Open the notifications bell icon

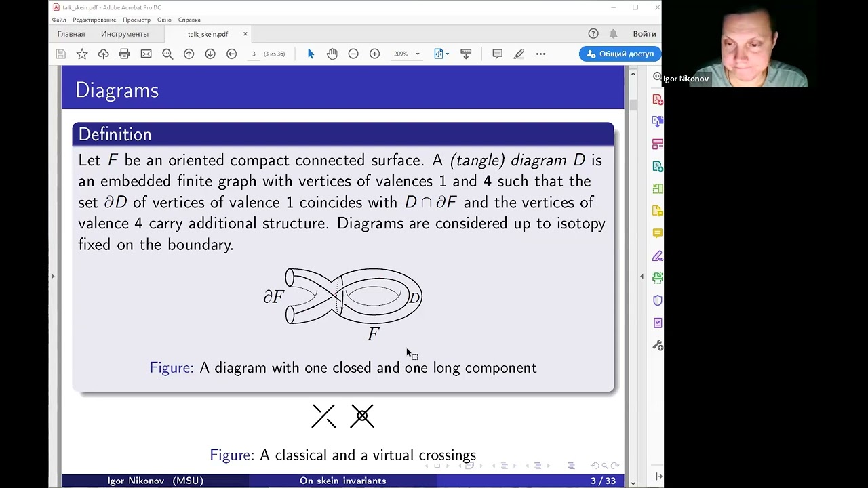pyautogui.click(x=613, y=34)
